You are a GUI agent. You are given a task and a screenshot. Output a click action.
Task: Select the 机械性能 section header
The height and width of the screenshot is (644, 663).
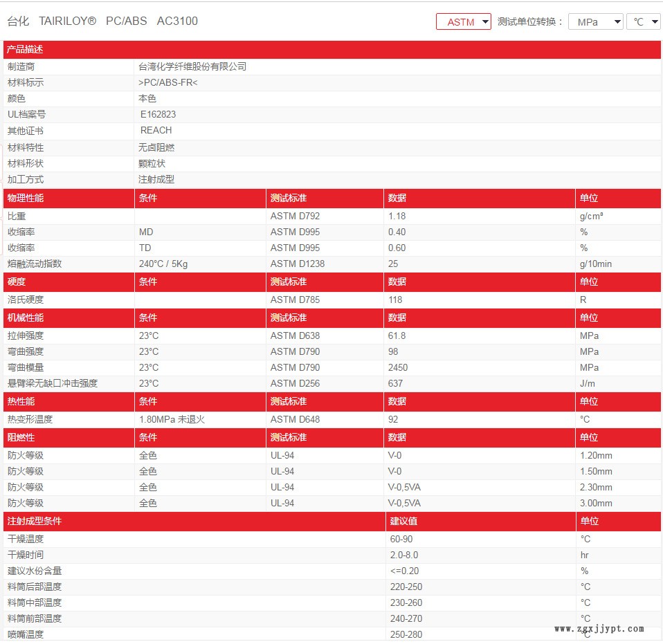tap(25, 318)
